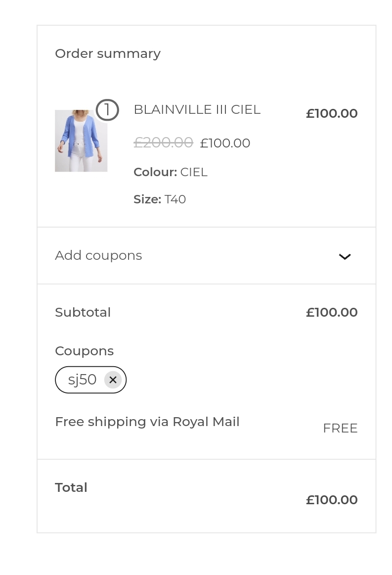
Task: Expand the Add coupons chevron arrow
Action: coord(345,256)
